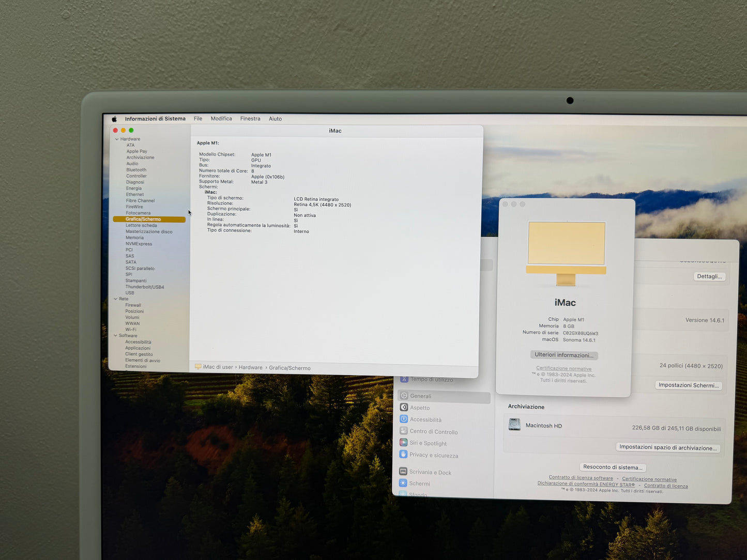This screenshot has height=560, width=747.
Task: Select Bluetooth in the Hardware list
Action: click(x=136, y=170)
